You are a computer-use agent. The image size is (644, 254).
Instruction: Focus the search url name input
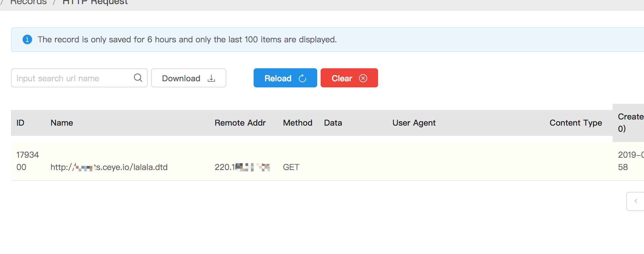click(72, 78)
